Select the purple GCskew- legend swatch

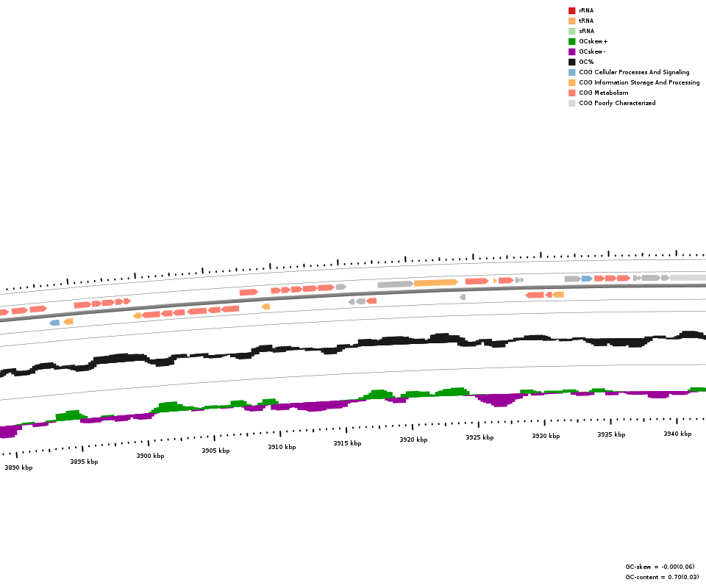coord(572,51)
